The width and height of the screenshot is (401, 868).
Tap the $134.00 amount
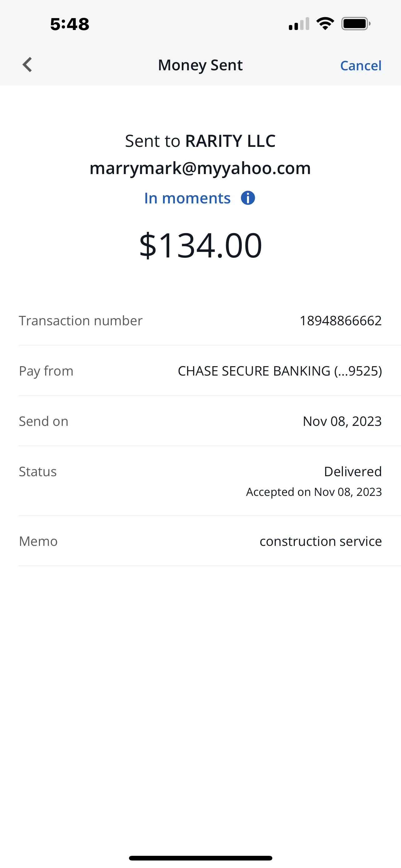tap(200, 245)
